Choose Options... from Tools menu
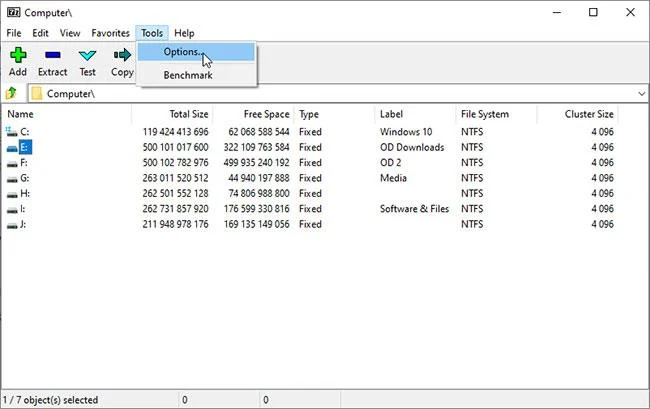Viewport: 650px width, 409px height. pos(196,52)
